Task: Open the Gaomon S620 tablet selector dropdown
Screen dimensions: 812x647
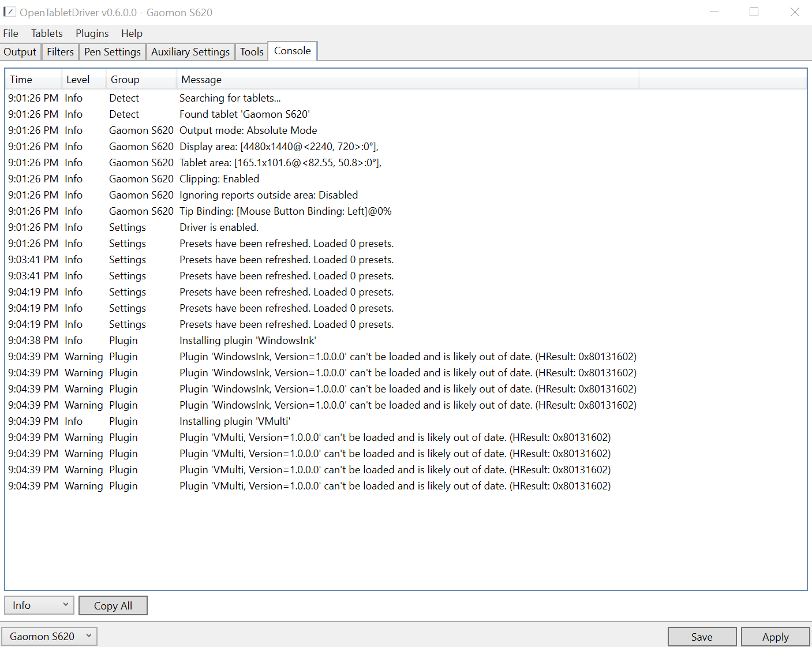Action: coord(49,635)
